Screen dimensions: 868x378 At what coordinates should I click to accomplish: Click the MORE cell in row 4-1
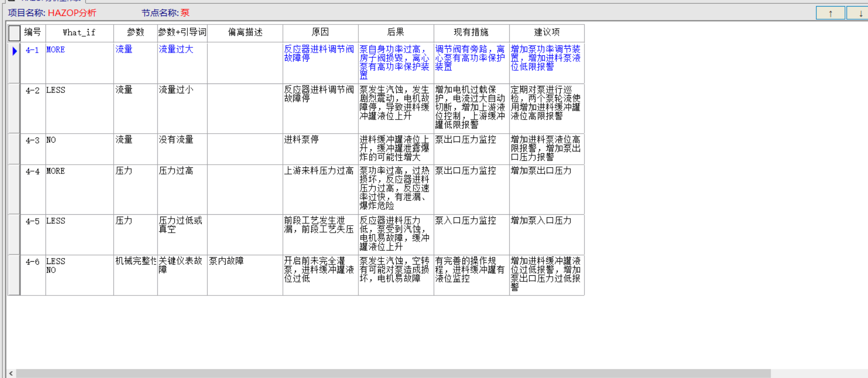[x=79, y=63]
